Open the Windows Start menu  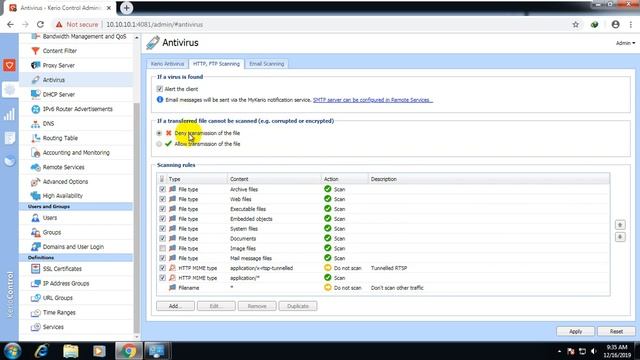coord(12,351)
